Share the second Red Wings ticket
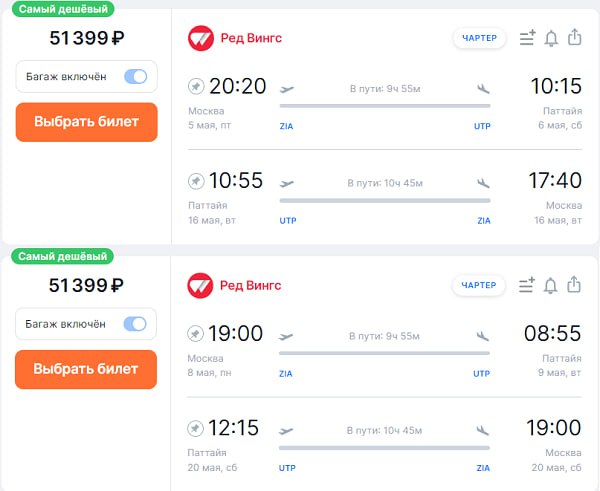 [574, 285]
